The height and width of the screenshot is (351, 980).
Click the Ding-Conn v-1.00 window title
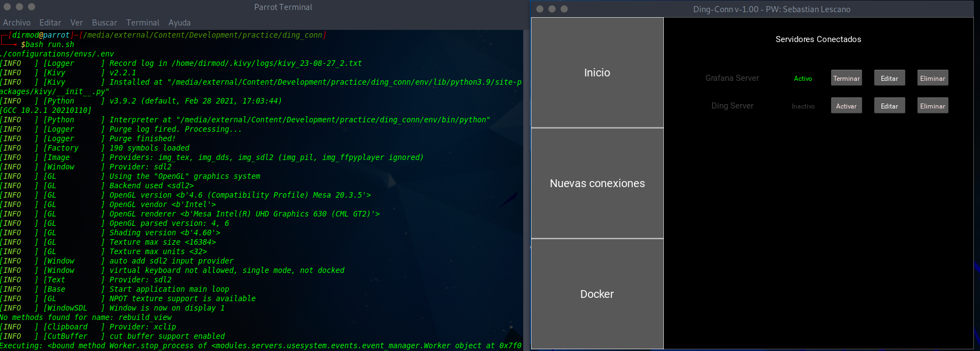772,9
